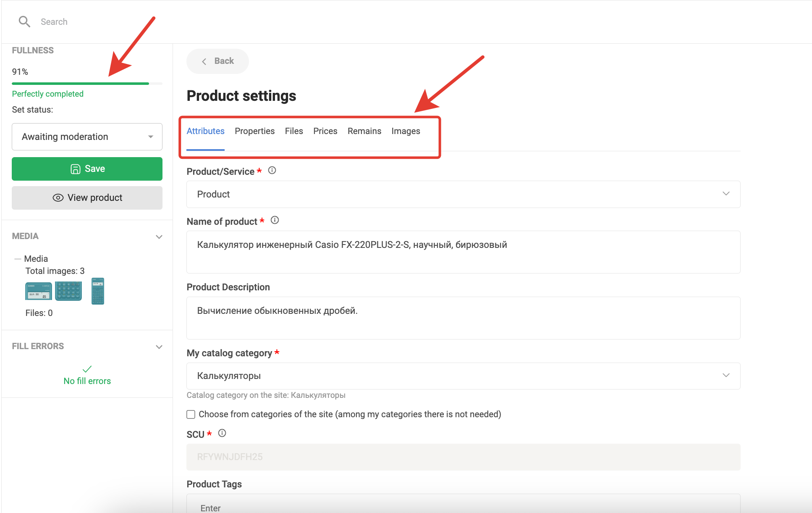Screen dimensions: 812x513
Task: Click the 'Total images: 3' text
Action: coord(55,271)
